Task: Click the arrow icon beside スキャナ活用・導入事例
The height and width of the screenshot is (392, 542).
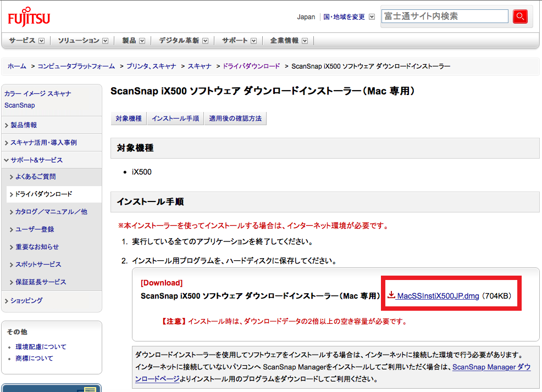Action: coord(7,143)
